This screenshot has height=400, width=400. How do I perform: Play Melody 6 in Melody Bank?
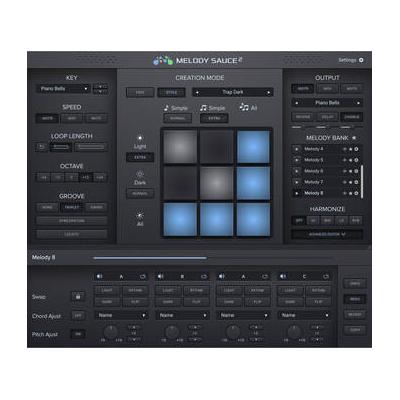tap(296, 171)
